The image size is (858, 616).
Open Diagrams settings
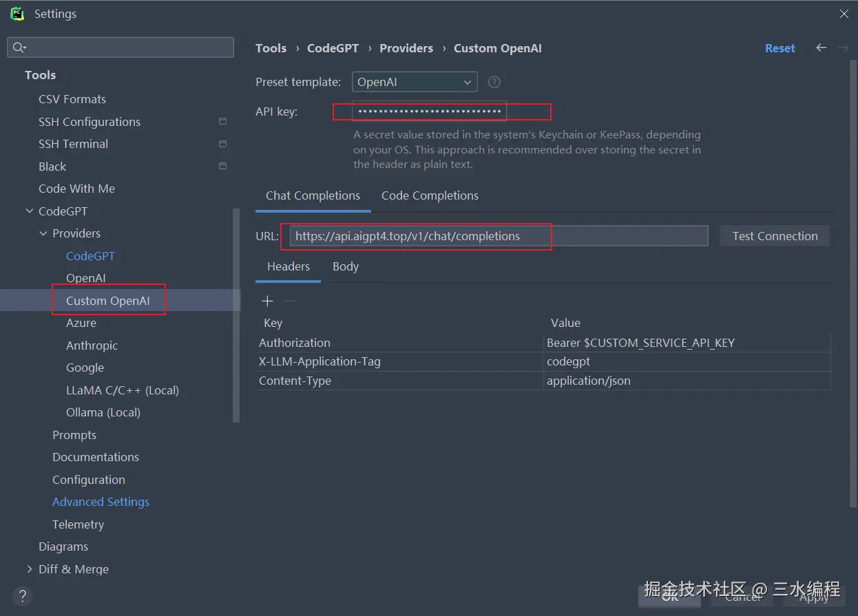coord(63,546)
